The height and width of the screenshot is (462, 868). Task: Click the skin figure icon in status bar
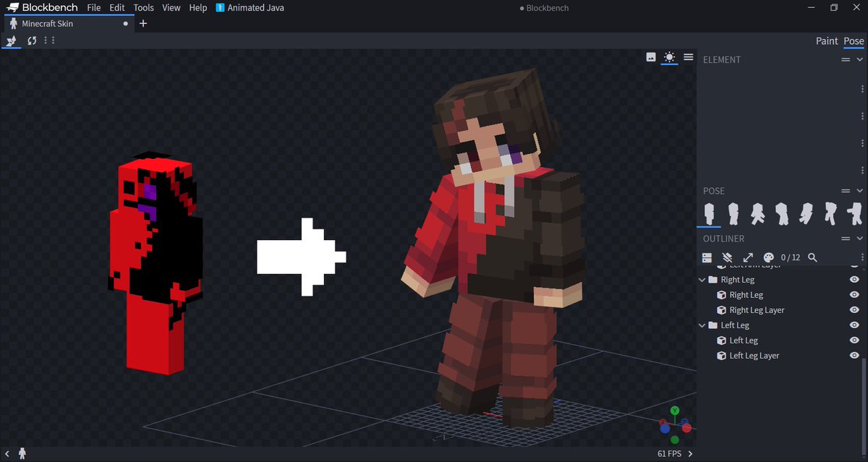tap(22, 453)
